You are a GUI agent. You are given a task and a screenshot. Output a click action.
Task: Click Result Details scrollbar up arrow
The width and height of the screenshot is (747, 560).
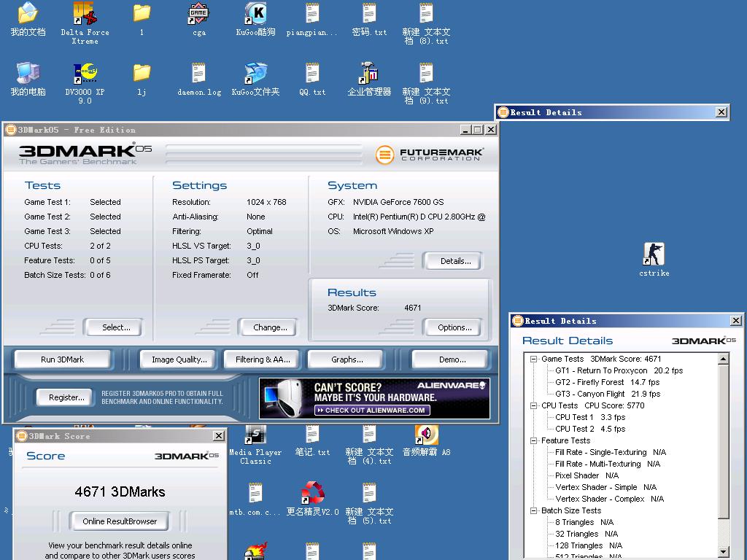[723, 359]
